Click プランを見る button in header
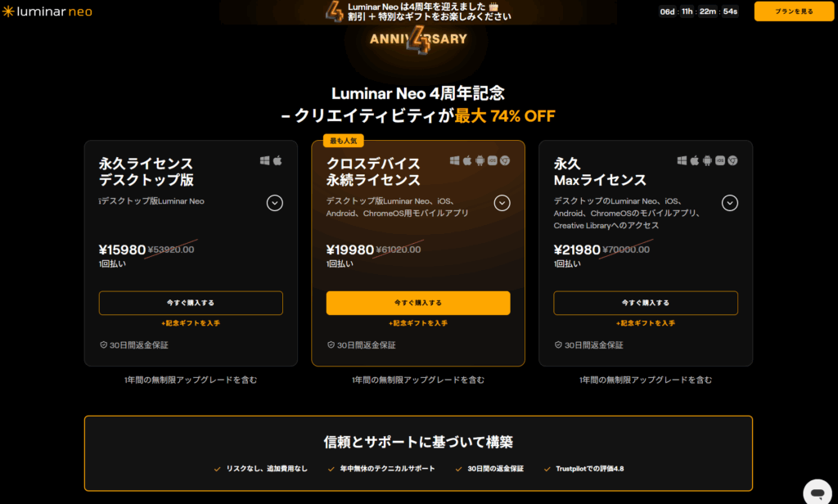The width and height of the screenshot is (838, 504). pos(794,11)
